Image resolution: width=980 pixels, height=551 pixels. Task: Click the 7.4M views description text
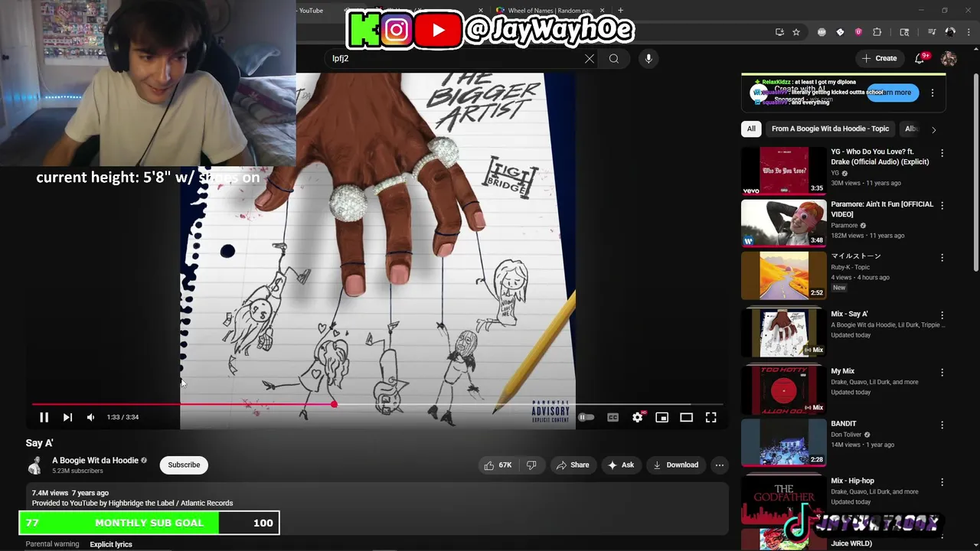click(x=50, y=493)
